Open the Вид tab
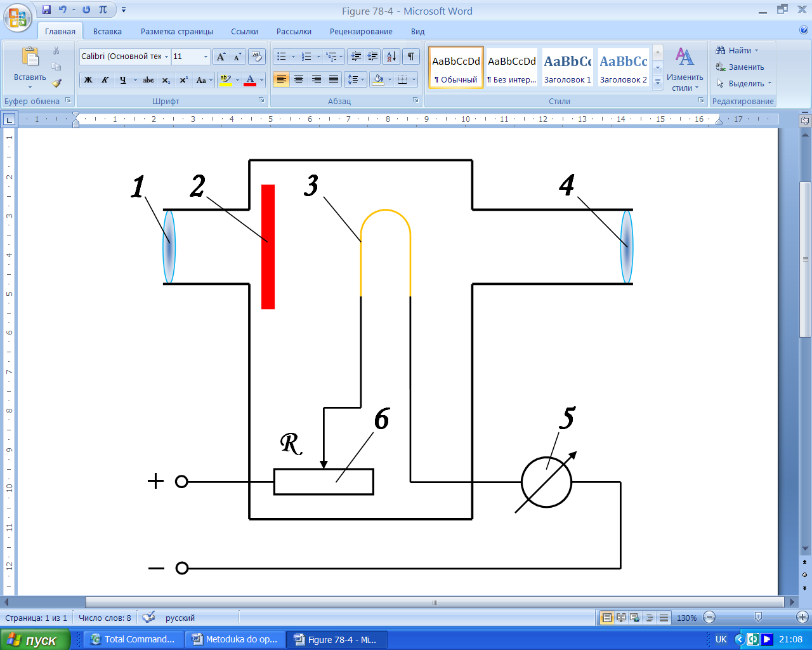Image resolution: width=812 pixels, height=650 pixels. coord(417,31)
